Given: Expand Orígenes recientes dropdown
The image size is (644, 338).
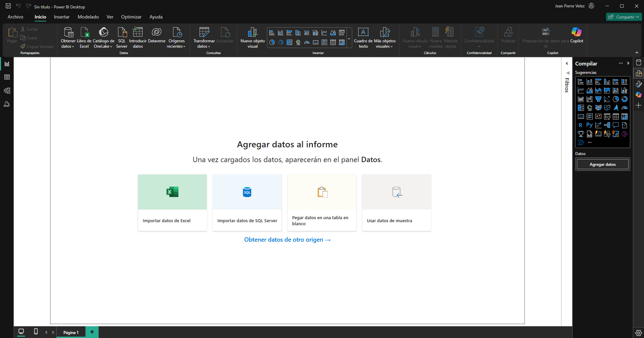Looking at the screenshot, I should click(184, 47).
